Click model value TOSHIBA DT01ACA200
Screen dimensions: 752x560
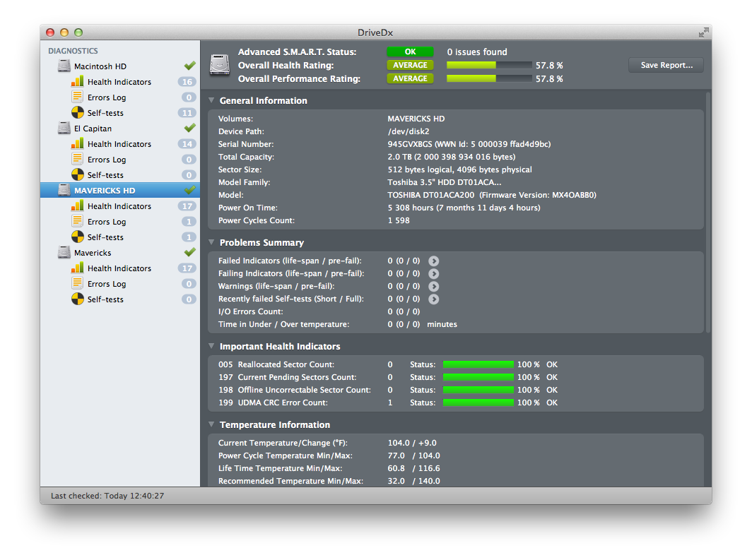pos(430,195)
